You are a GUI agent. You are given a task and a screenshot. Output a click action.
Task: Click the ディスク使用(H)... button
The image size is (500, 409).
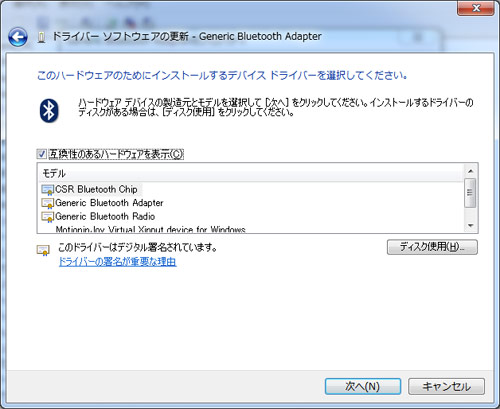coord(432,247)
